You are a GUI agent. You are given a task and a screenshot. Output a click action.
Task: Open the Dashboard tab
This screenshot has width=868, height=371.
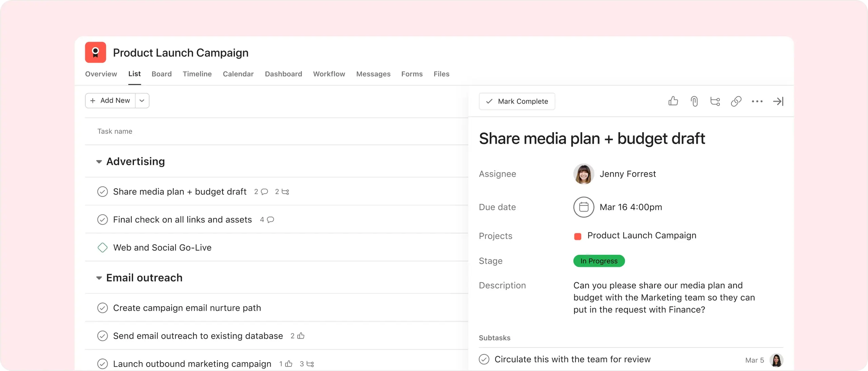(283, 74)
